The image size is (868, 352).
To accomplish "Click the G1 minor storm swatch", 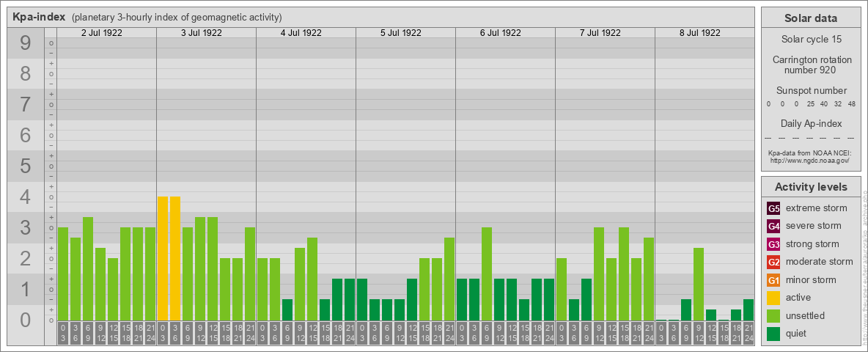I will (773, 280).
